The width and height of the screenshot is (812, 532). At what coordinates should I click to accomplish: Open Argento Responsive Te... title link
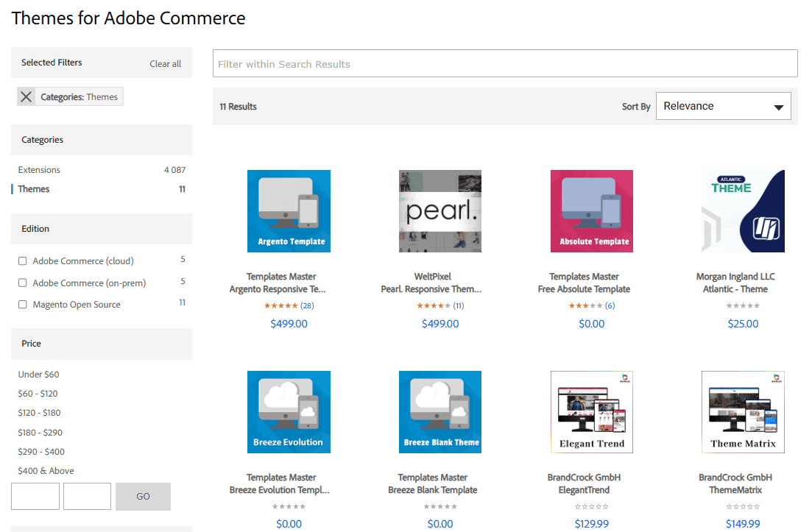pos(278,288)
